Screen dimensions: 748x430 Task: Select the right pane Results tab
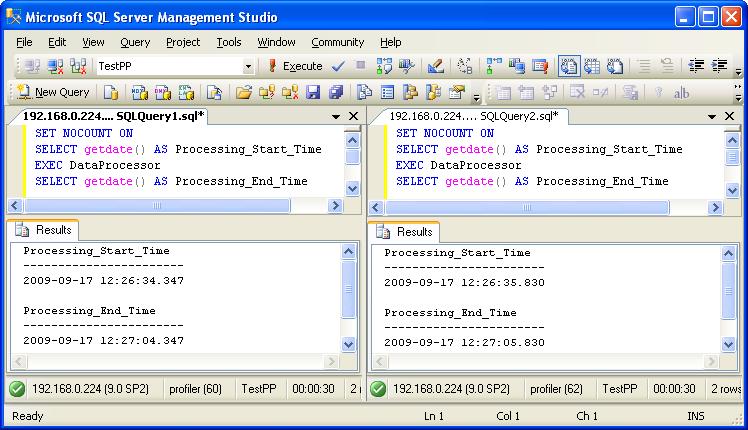tap(404, 232)
